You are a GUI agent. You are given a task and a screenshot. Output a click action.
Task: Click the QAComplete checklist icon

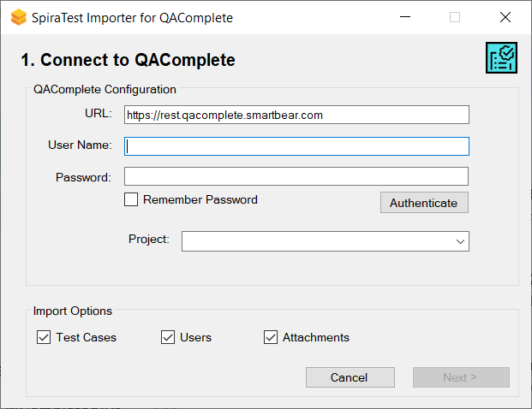(x=501, y=57)
